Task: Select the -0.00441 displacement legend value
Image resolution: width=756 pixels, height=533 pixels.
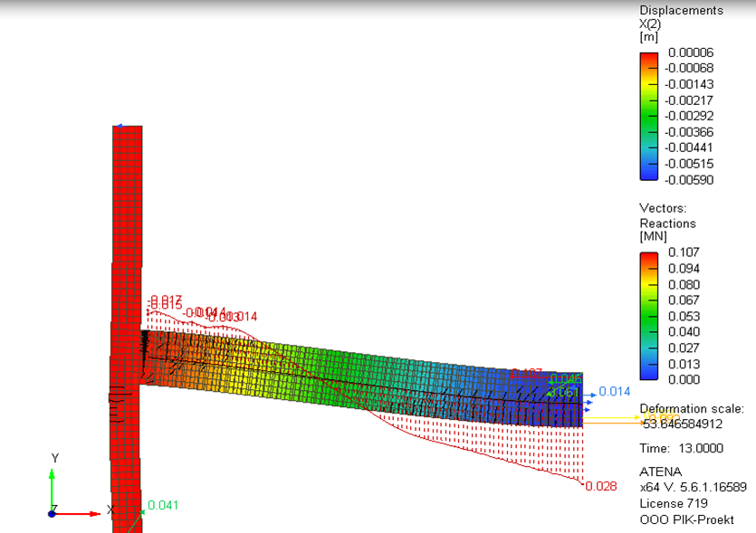Action: click(688, 148)
